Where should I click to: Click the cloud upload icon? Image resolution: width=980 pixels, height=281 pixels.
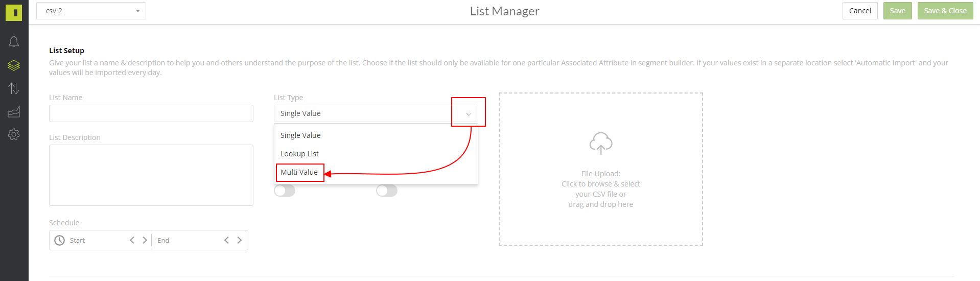pyautogui.click(x=601, y=143)
